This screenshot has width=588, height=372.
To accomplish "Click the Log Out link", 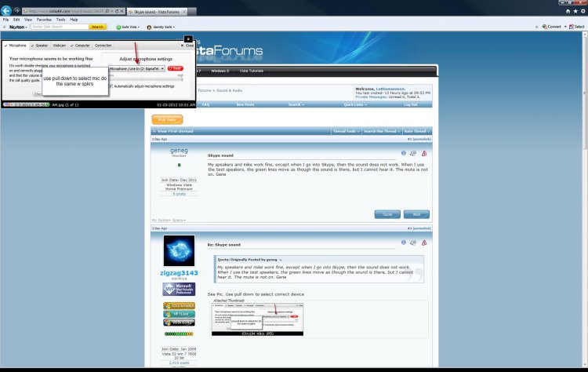I will pyautogui.click(x=411, y=104).
